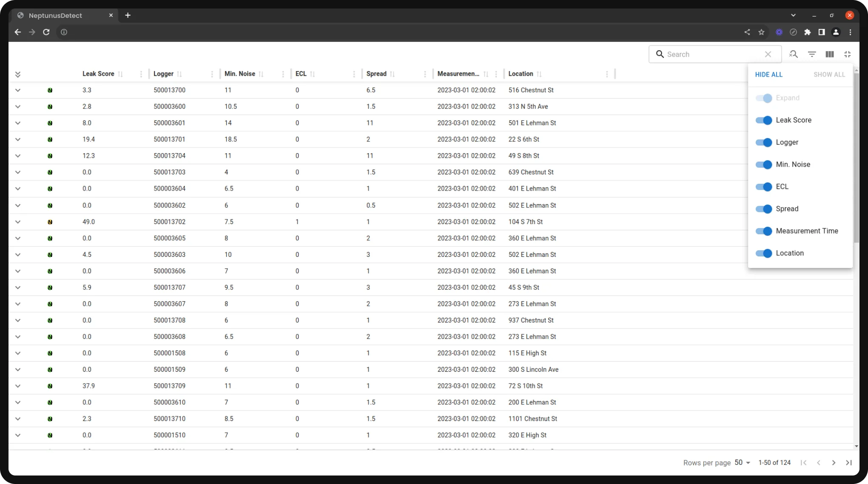
Task: Click the SHOW ALL button
Action: click(x=829, y=74)
